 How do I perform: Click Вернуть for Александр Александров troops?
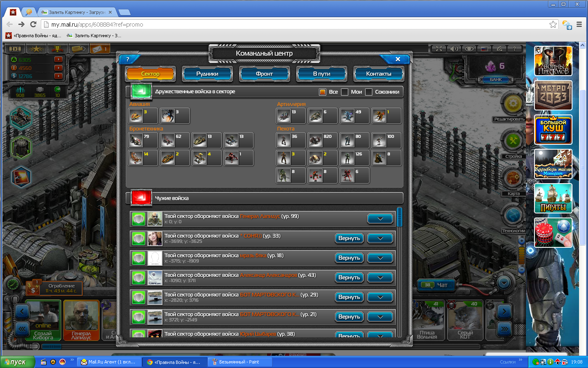[x=349, y=278]
